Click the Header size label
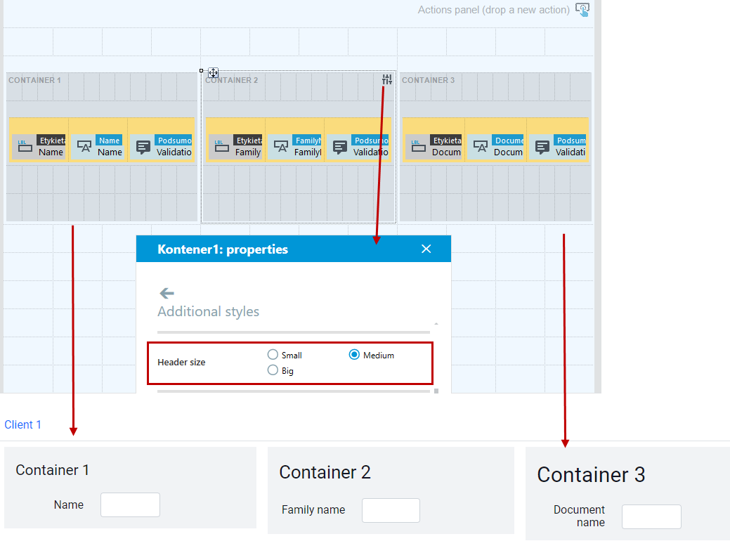Viewport: 730px width, 560px height. 181,362
